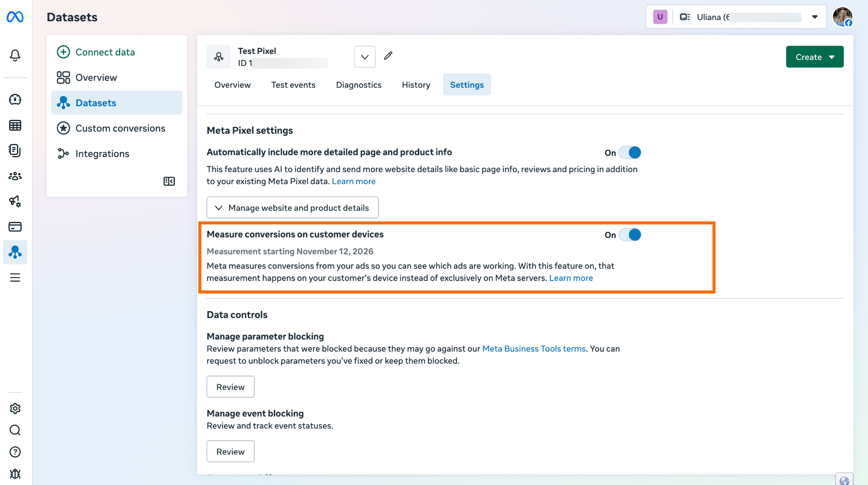This screenshot has width=868, height=485.
Task: Click the billing card icon in sidebar
Action: pyautogui.click(x=15, y=227)
